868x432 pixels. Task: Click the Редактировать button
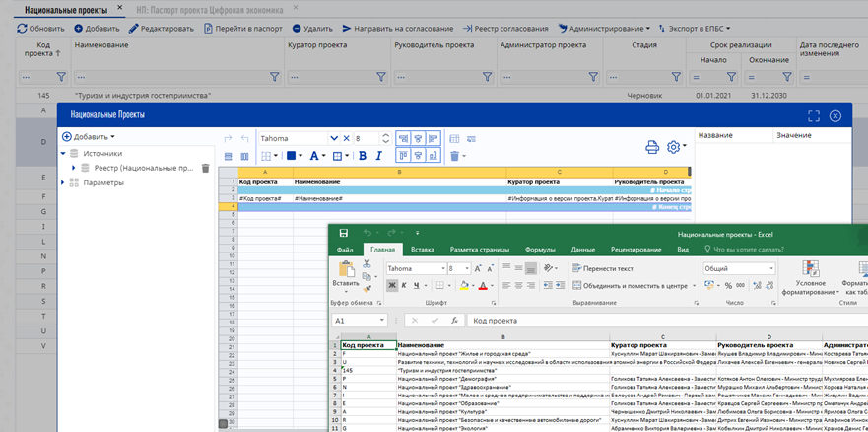[161, 29]
